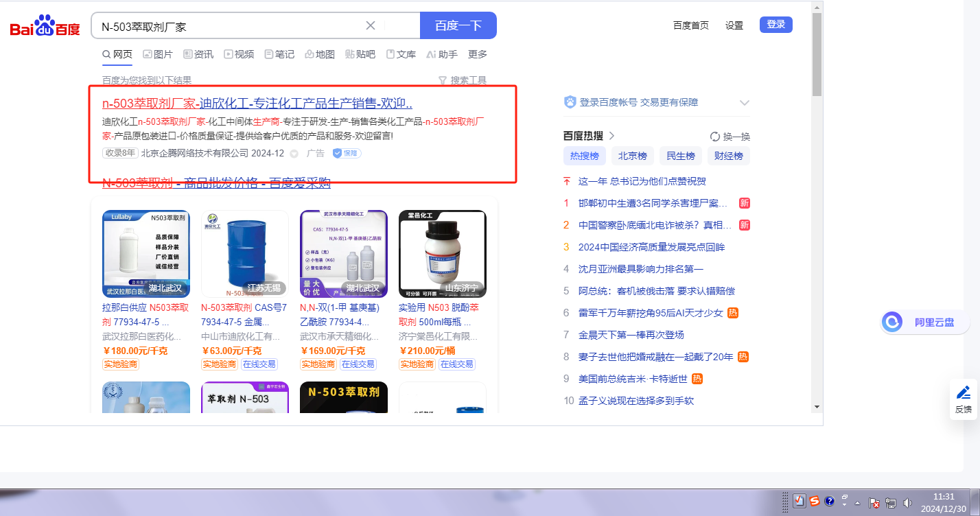980x516 pixels.
Task: Open the 棠邑化工 reagent bottle thumbnail
Action: (x=443, y=254)
